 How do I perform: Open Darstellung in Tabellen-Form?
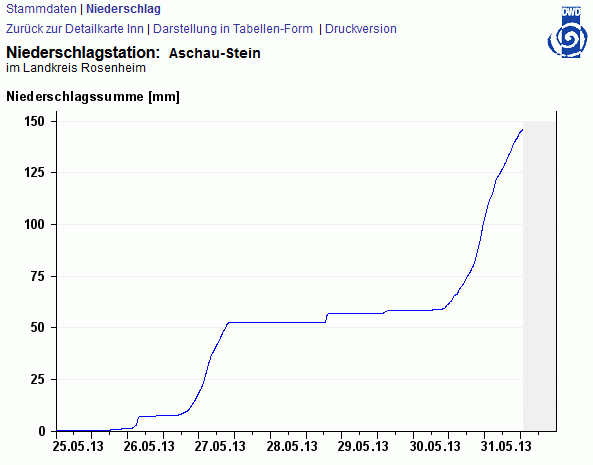(233, 29)
